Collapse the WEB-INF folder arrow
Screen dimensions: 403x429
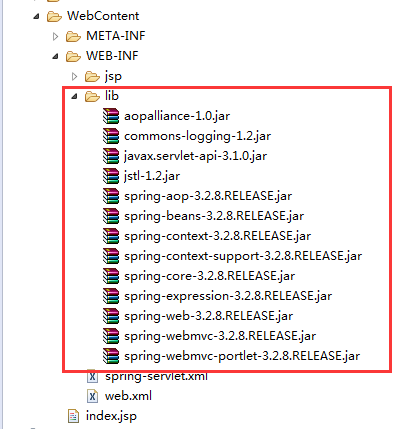tap(55, 57)
